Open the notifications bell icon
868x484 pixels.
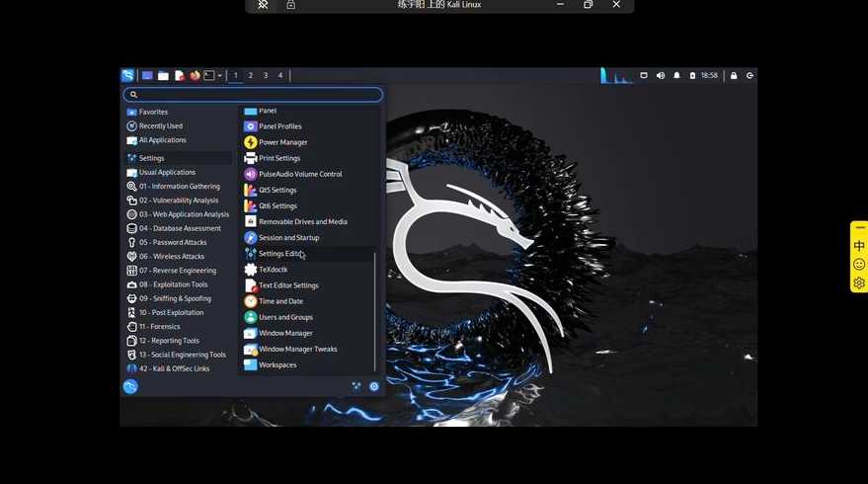point(676,75)
